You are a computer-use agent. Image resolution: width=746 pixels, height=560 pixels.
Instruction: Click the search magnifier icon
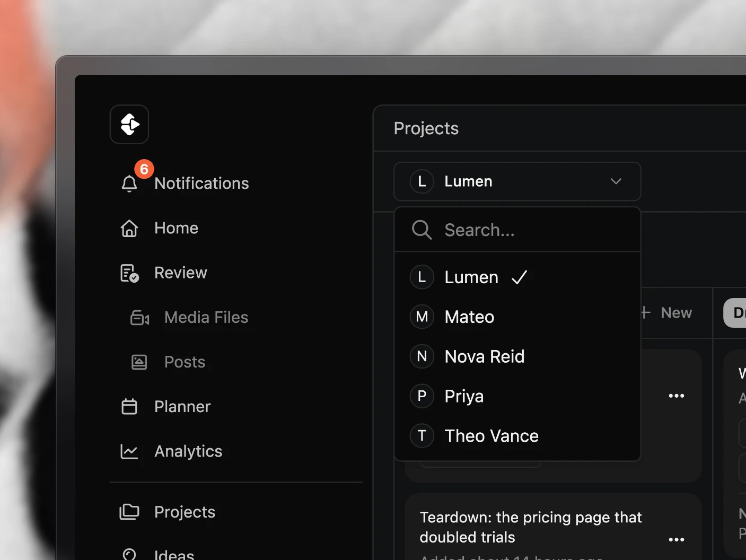422,230
